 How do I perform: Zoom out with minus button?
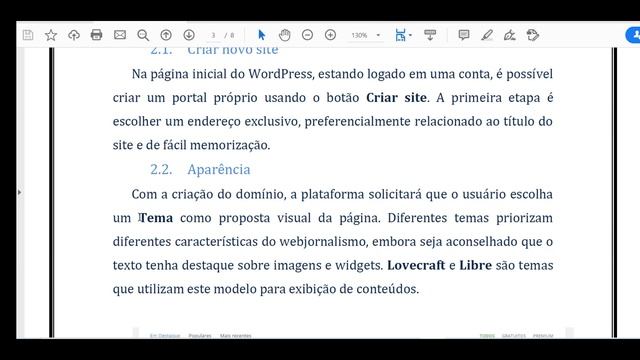click(x=307, y=35)
